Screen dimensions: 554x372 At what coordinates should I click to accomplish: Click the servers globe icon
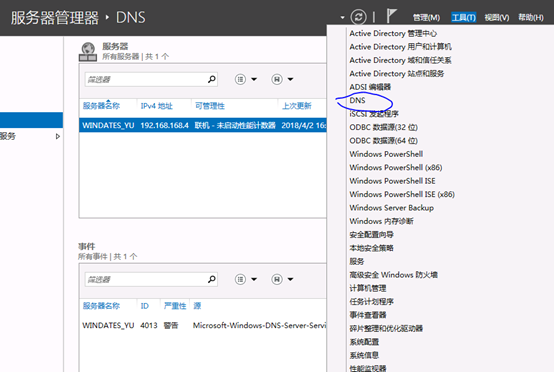88,52
